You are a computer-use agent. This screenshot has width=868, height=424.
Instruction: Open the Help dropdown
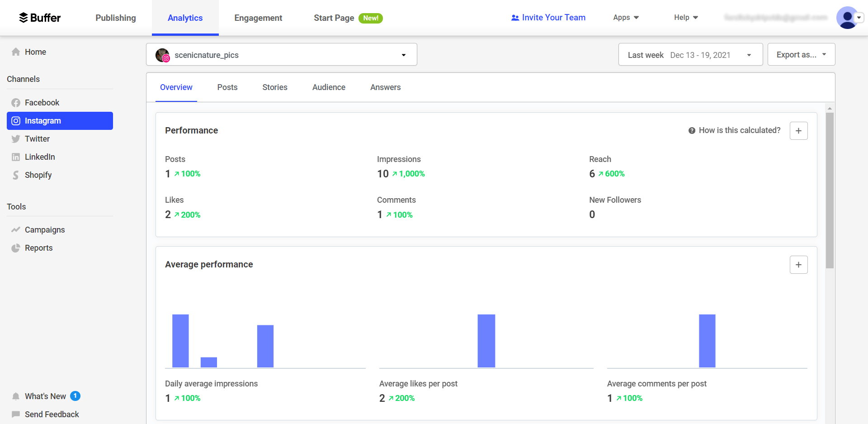(x=686, y=18)
